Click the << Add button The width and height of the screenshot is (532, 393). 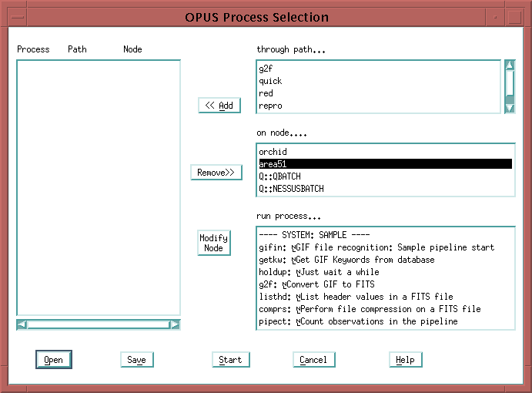pos(219,106)
